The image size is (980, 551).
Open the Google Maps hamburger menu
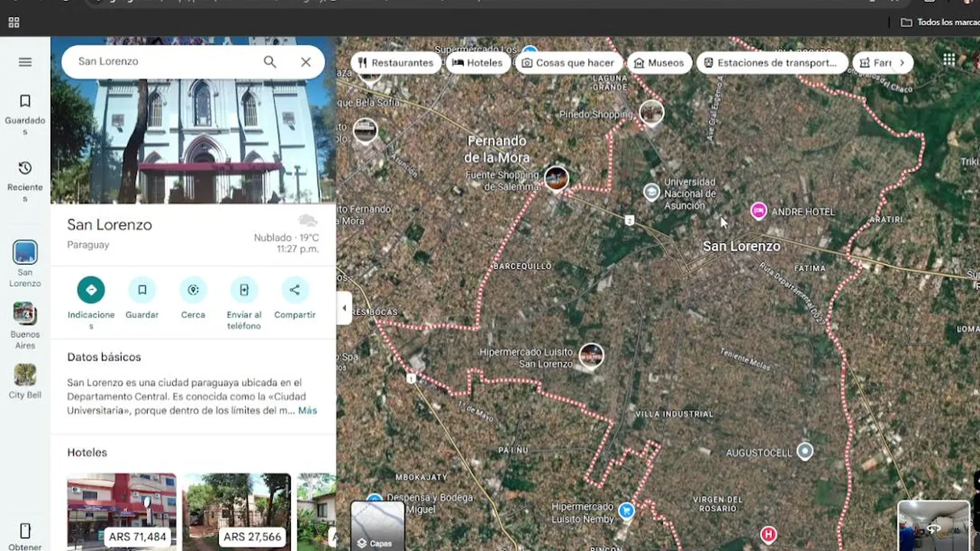[25, 62]
